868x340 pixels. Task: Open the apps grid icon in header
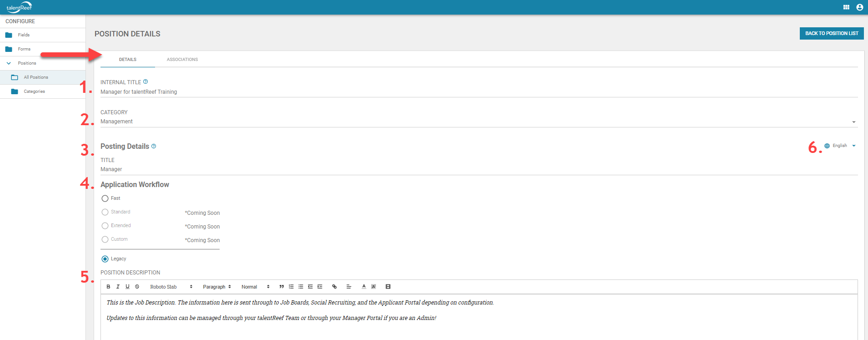pos(846,7)
